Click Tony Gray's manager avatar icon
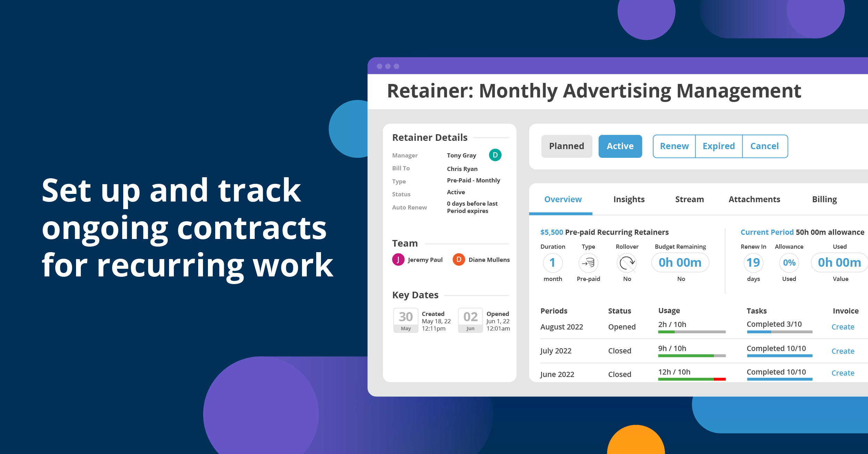 495,155
